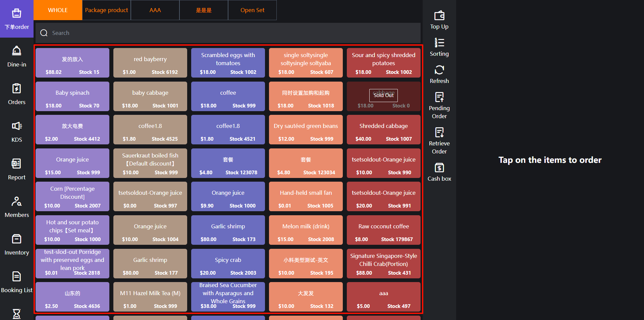Select the Spicy crab item tile
Screen dimensions: 644x320
coord(228,264)
